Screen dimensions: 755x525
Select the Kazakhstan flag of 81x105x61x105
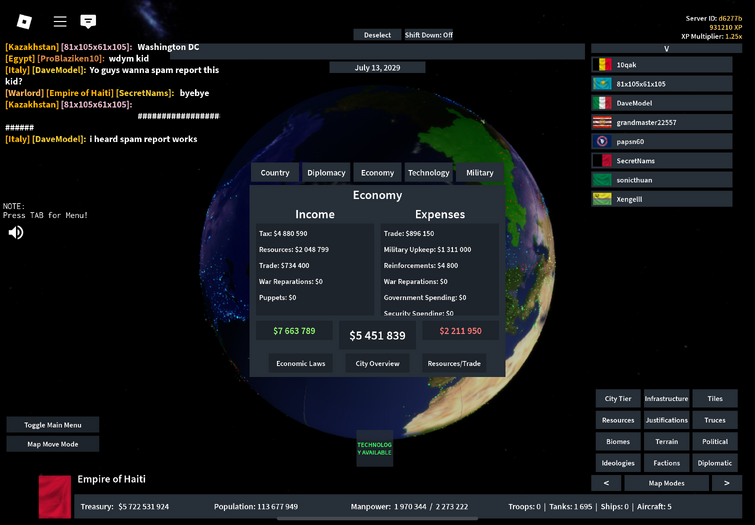(x=602, y=84)
